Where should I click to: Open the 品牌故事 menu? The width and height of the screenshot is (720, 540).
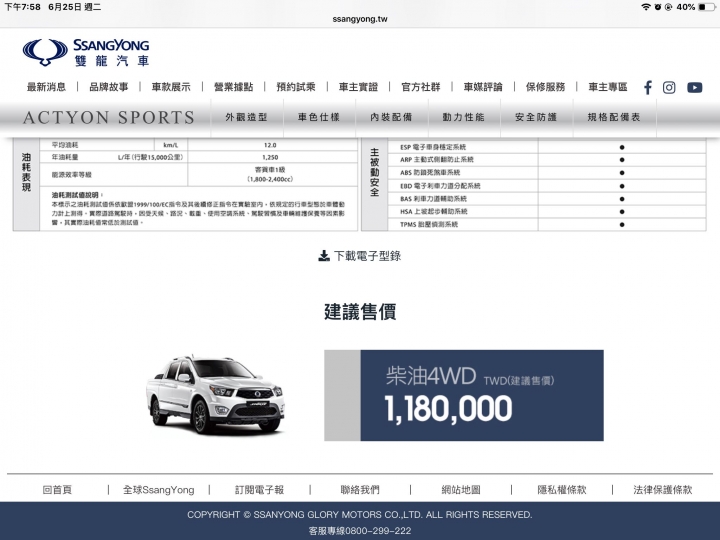108,87
